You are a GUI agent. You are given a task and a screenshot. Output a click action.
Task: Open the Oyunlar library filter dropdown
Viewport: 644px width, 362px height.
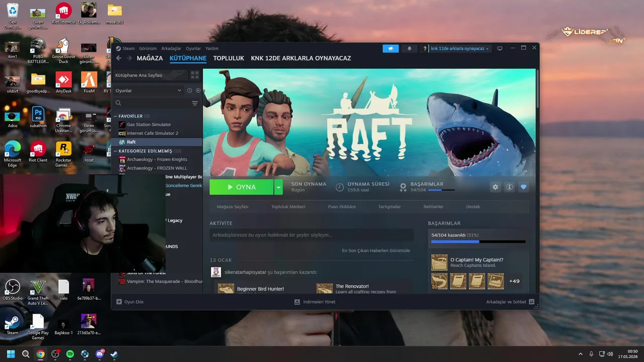[x=148, y=90]
